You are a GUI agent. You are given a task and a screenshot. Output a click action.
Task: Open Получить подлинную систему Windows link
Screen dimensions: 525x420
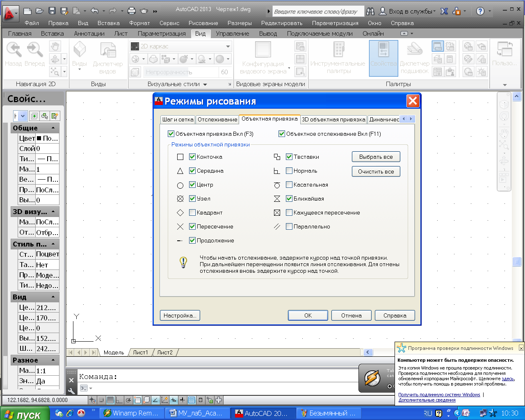(x=439, y=395)
